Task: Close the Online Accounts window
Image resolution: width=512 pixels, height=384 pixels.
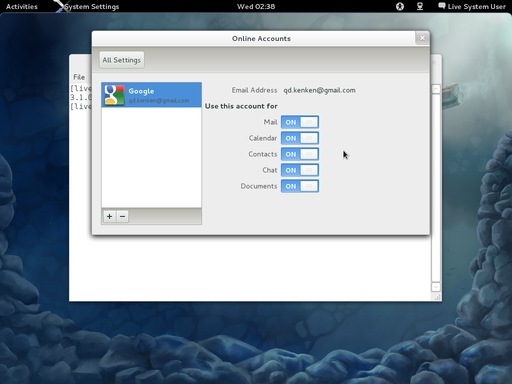Action: tap(422, 38)
